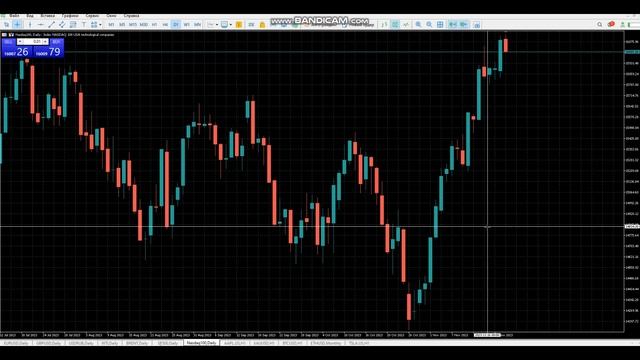Click the yellow toolbar icon after templates
Screen dimensions: 640x360
tap(239, 25)
